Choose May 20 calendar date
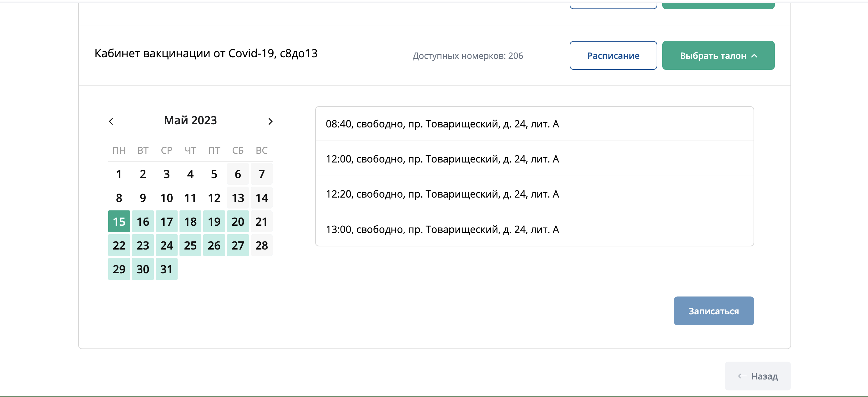Image resolution: width=868 pixels, height=397 pixels. tap(238, 222)
